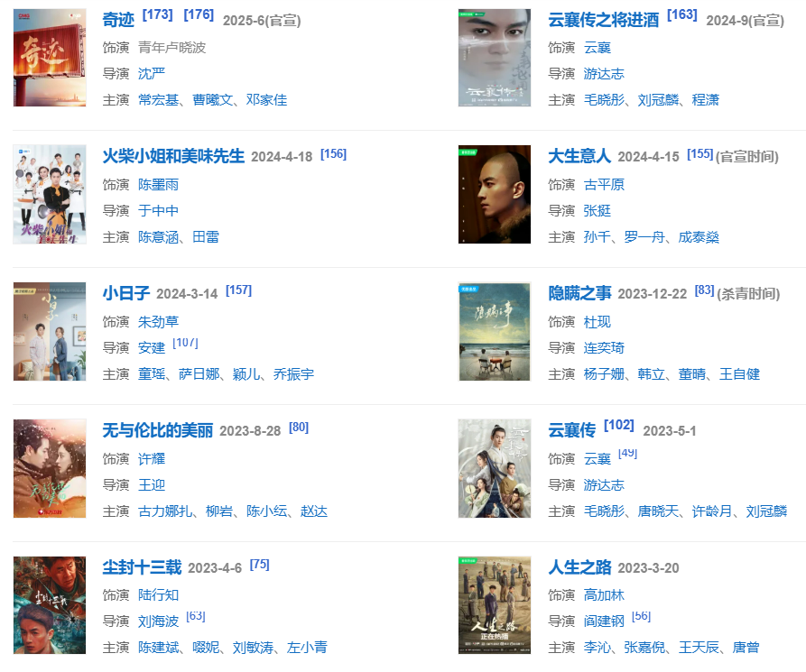Click director link 游达志 under 云襄传之将进酒

(604, 74)
